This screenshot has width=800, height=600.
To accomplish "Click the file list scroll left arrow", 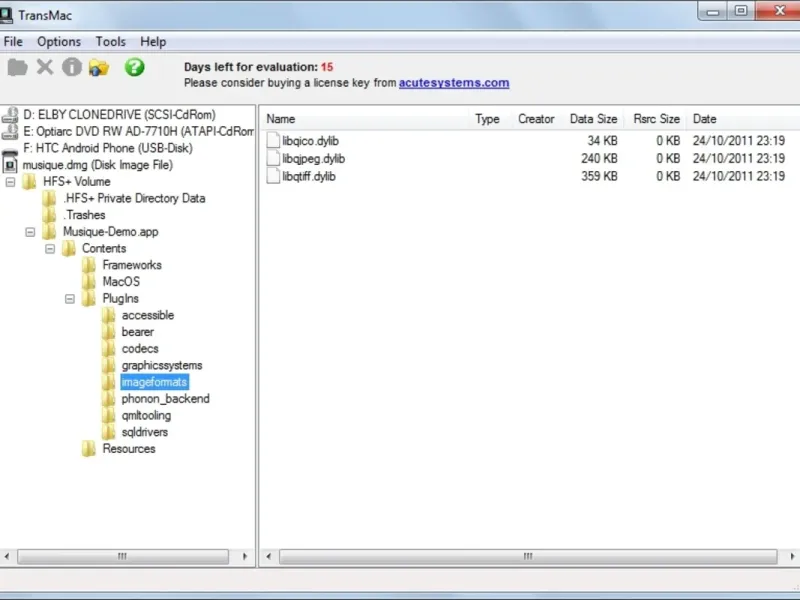I will point(268,556).
